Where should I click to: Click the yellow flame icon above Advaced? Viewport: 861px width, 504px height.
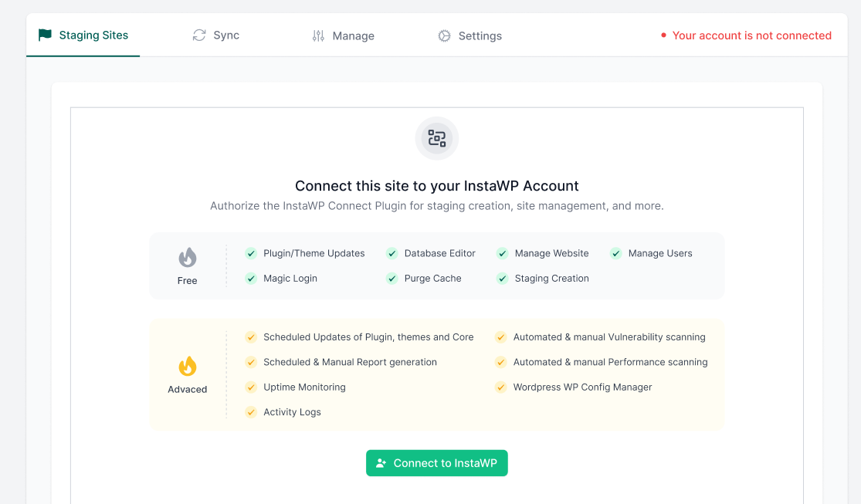(187, 366)
